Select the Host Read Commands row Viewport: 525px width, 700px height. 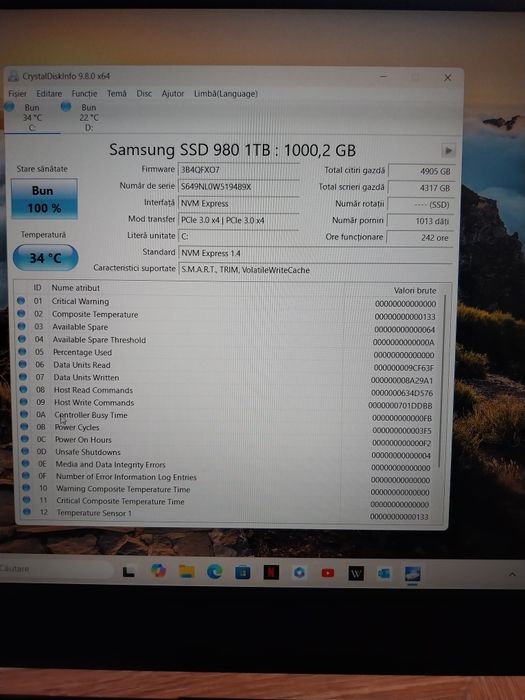(x=228, y=391)
